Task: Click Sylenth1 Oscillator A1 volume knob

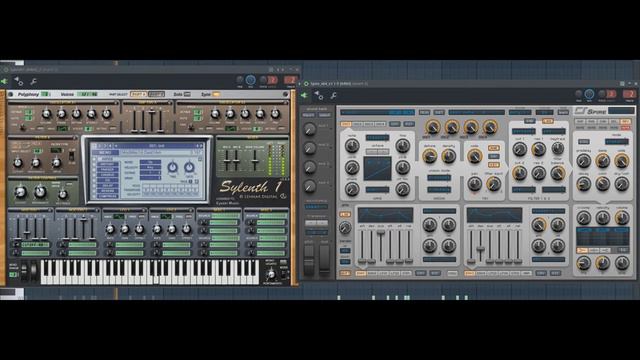Action: 46,114
